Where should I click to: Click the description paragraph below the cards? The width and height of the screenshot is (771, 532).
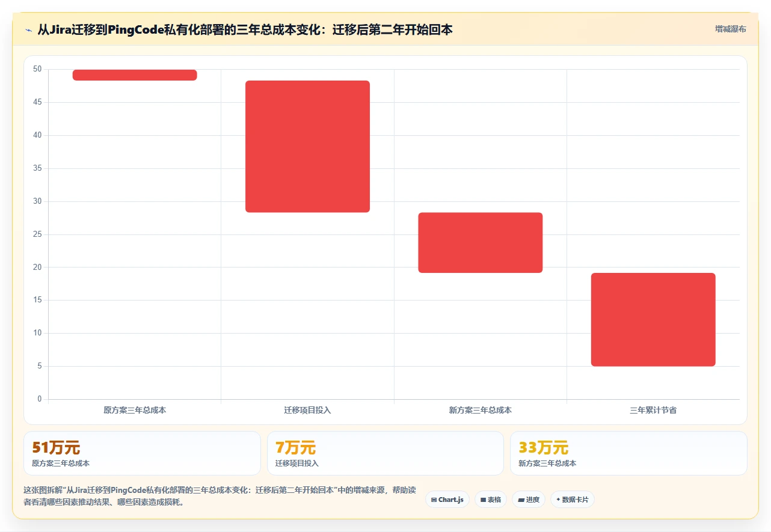tap(220, 496)
